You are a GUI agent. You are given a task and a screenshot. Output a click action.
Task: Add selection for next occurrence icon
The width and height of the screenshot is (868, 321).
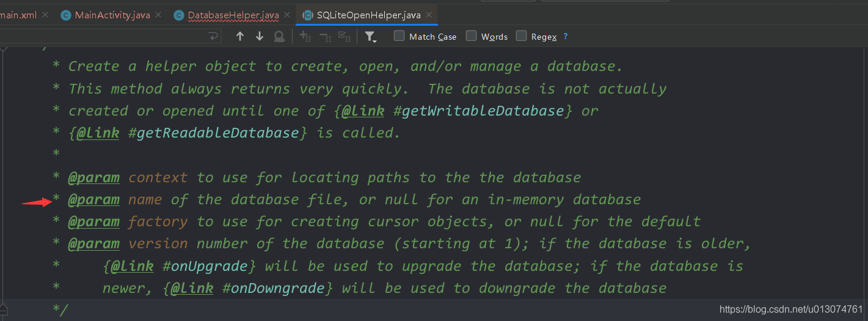click(305, 37)
